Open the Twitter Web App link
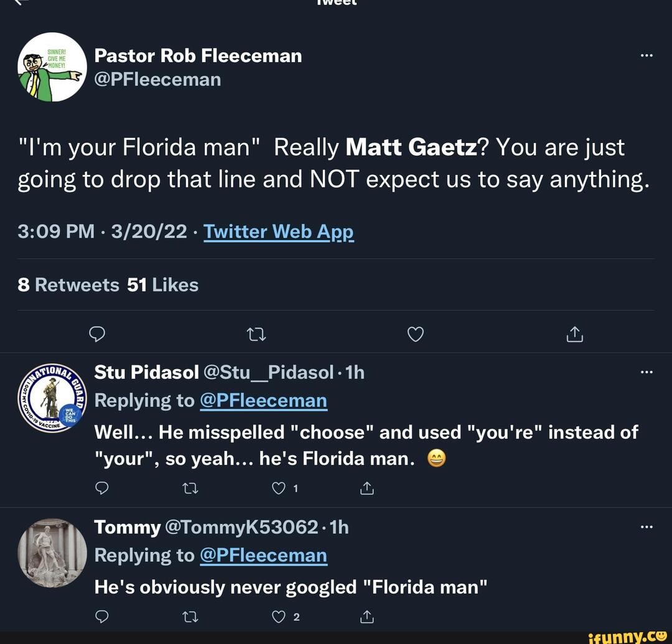 point(279,231)
